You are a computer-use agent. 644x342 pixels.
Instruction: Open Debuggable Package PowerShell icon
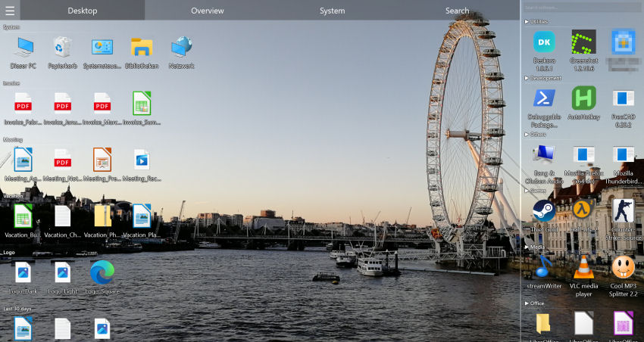(544, 107)
